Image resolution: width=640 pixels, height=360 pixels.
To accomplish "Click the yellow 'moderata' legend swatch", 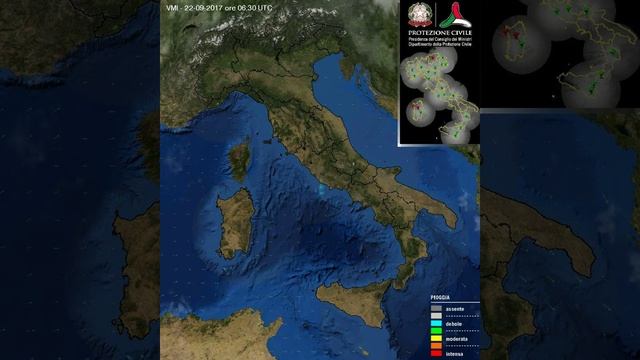I will [436, 338].
